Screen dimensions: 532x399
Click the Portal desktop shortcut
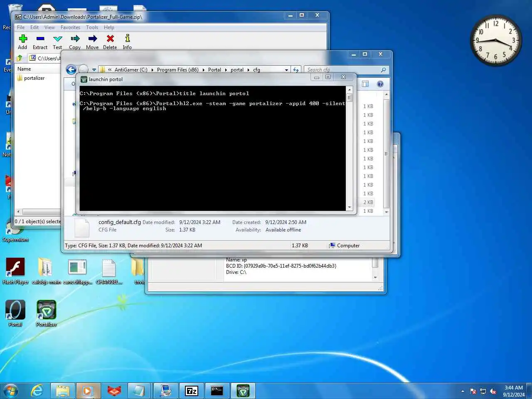point(15,313)
